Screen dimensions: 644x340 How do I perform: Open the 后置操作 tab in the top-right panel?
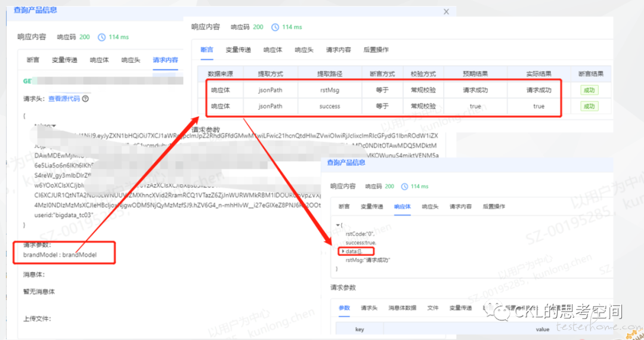[376, 50]
